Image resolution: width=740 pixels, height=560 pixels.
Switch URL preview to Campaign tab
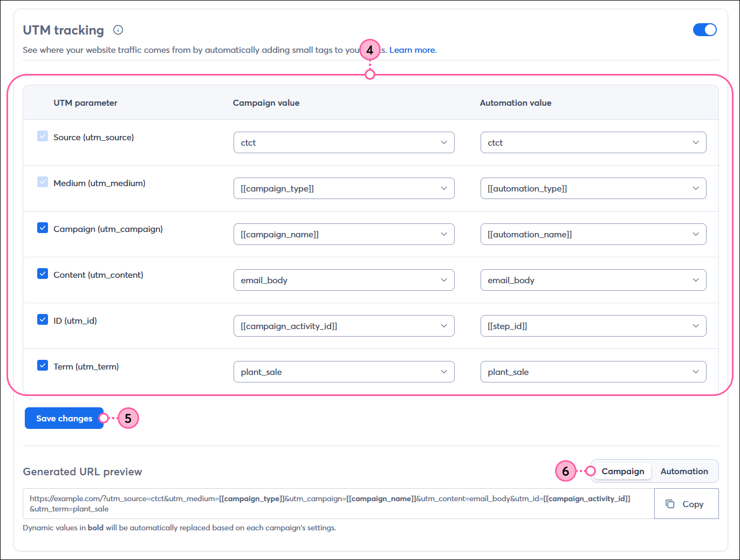pyautogui.click(x=622, y=471)
